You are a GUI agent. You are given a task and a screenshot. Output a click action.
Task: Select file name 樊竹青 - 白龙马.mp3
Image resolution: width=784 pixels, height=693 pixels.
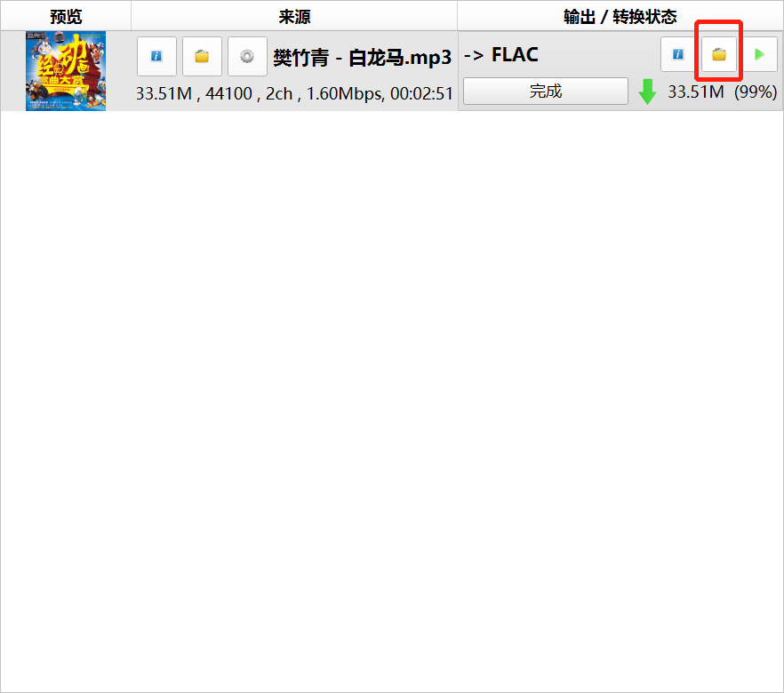(362, 58)
